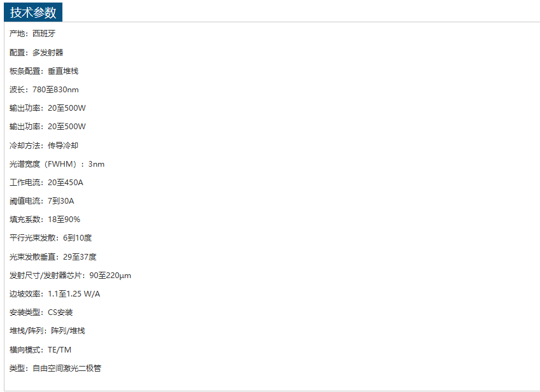Click the 横向模式：TE/TM line

40,350
